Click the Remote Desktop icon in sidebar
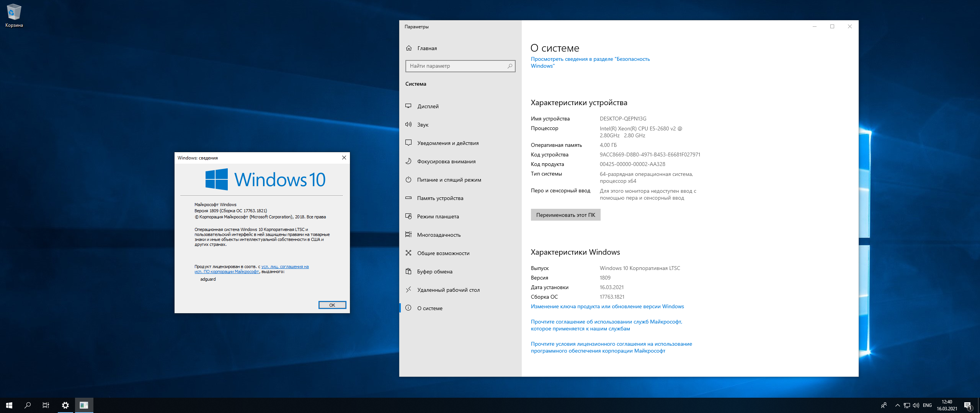Screen dimensions: 980x413 [x=408, y=289]
